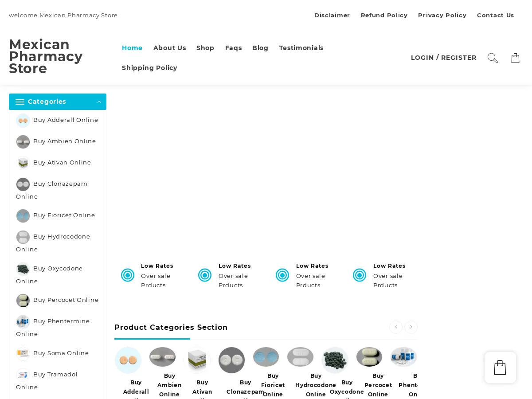Open the shopping cart icon in the header
Screen dimensions: 532x399
tap(515, 58)
